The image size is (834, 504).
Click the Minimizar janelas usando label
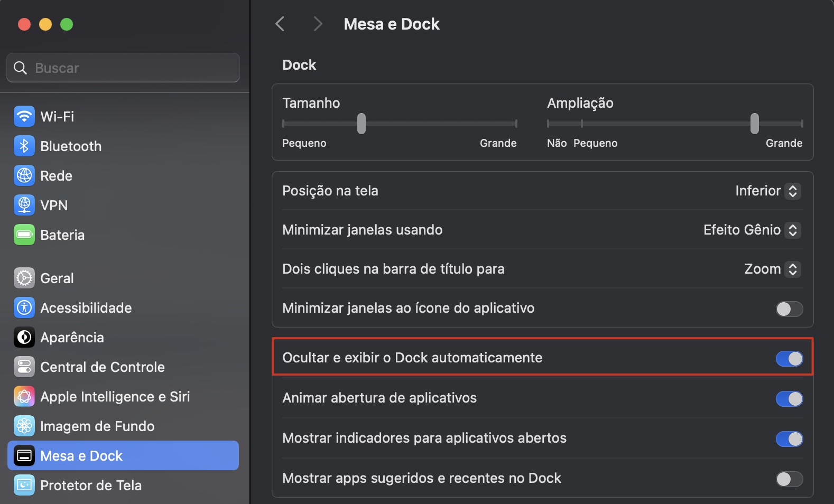tap(363, 230)
